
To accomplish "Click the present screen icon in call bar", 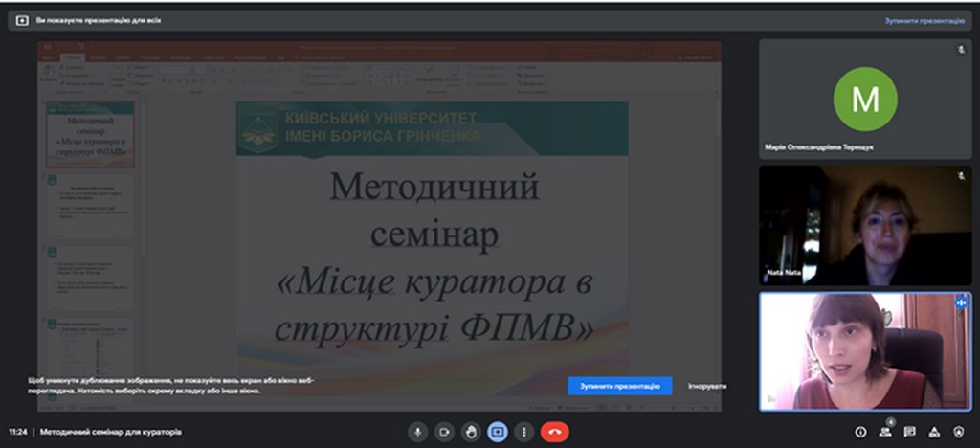I will 497,432.
